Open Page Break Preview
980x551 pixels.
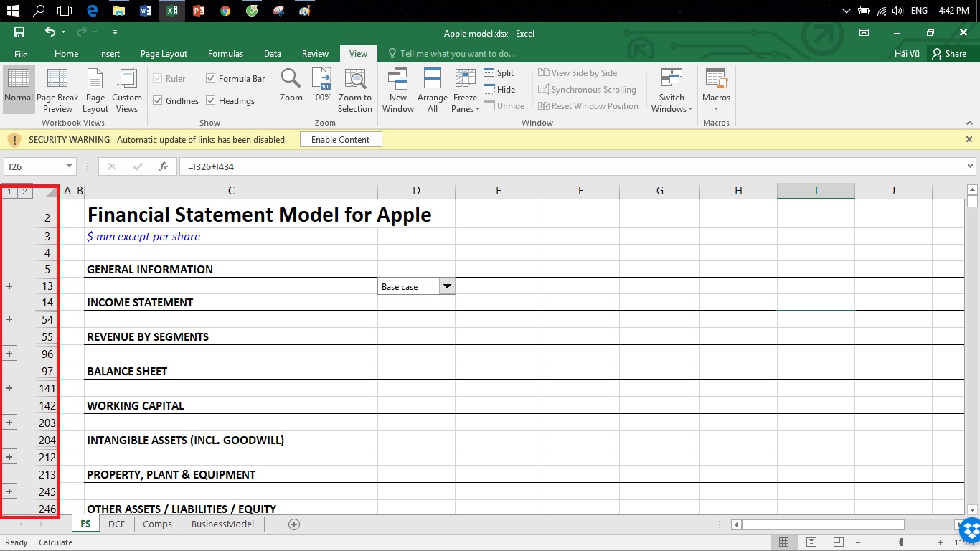point(57,90)
